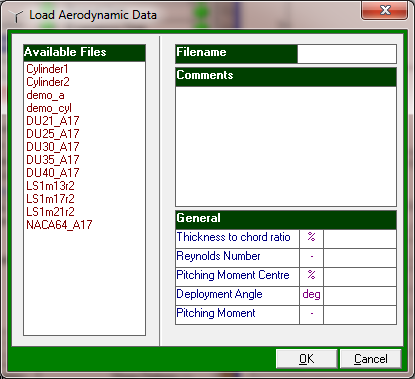Click inside the Comments text area
Viewport: 415px width, 379px height.
coord(286,146)
